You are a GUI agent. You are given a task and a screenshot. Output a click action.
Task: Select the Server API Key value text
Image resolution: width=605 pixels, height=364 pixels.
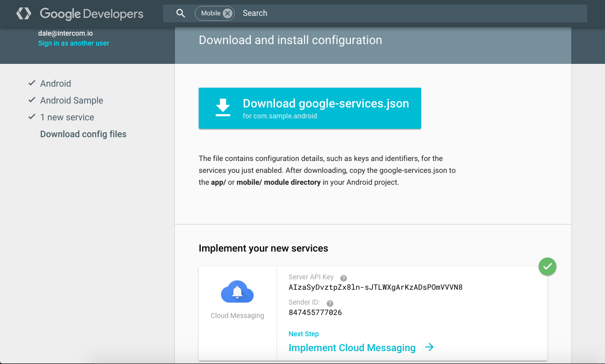pyautogui.click(x=376, y=287)
